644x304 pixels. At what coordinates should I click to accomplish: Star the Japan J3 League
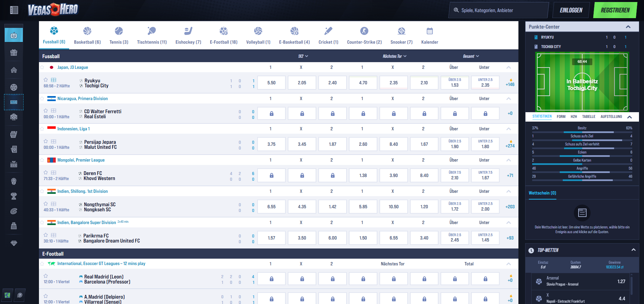click(x=42, y=67)
